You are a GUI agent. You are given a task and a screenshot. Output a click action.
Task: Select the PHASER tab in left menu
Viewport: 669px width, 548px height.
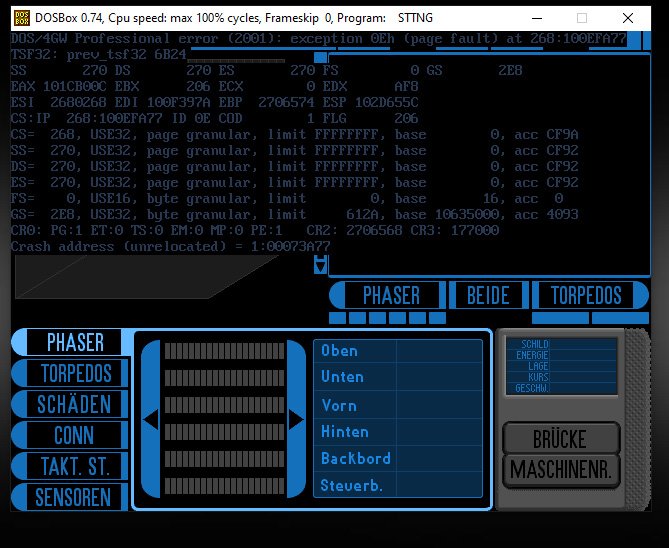[x=70, y=342]
